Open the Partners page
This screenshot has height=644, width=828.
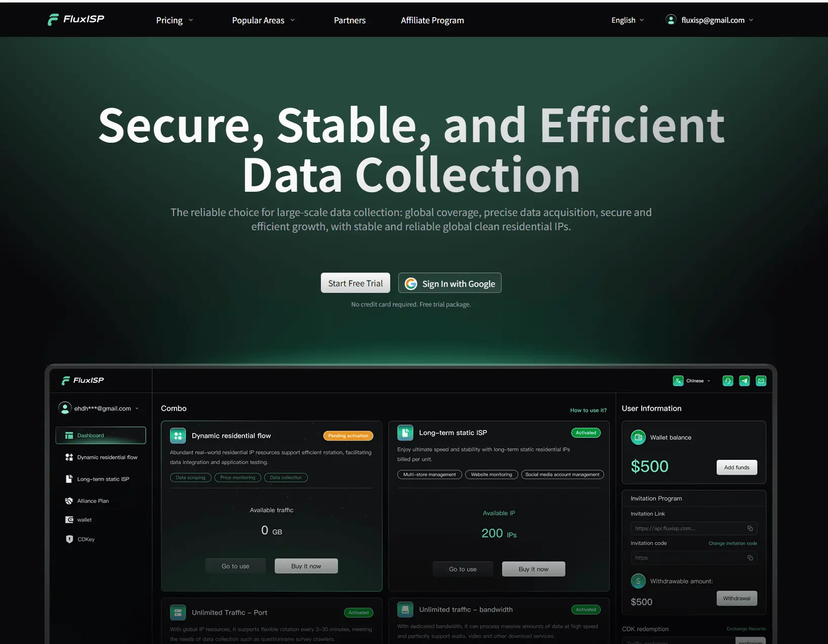coord(350,20)
